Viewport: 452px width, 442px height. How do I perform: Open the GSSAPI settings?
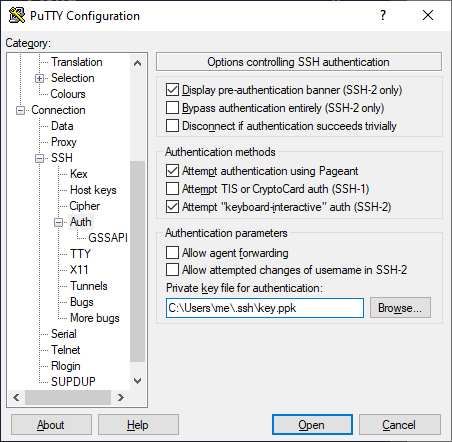[x=108, y=238]
